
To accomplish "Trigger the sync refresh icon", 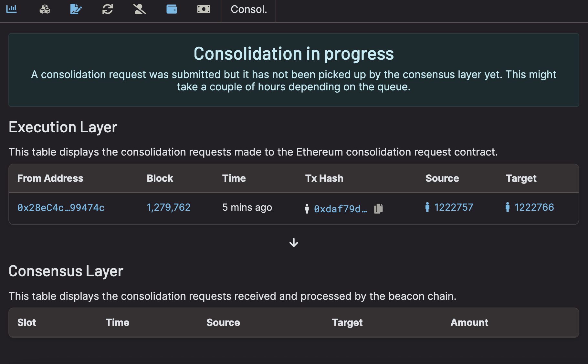I will (107, 9).
